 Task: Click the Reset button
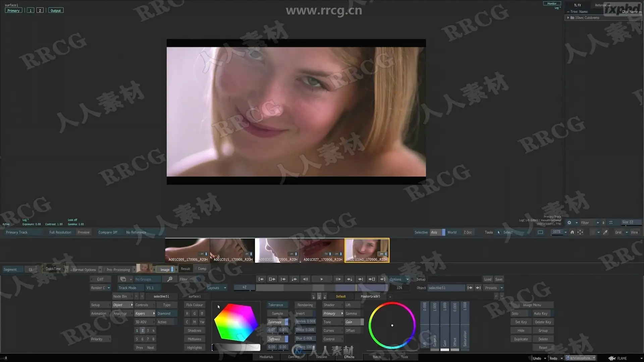click(543, 348)
